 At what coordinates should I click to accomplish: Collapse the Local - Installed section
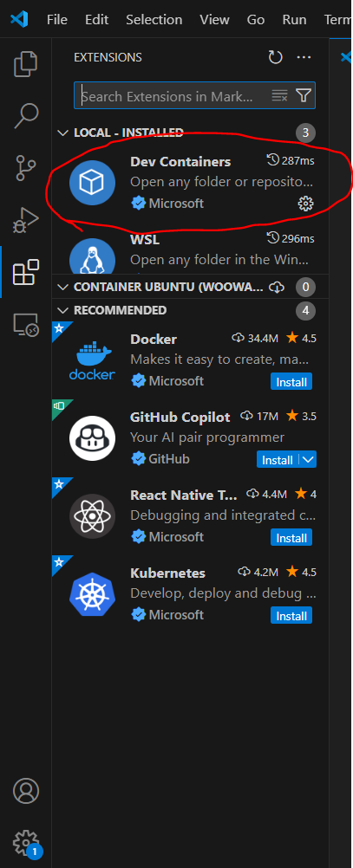62,133
